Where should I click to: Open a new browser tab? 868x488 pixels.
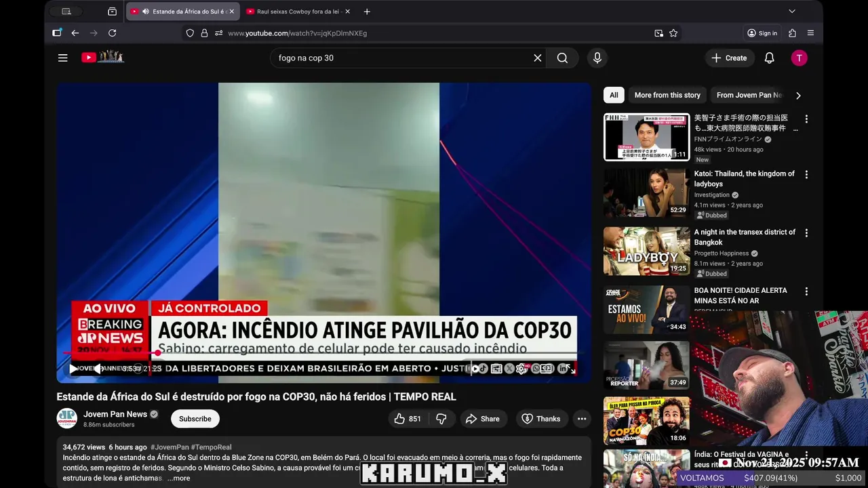point(367,12)
